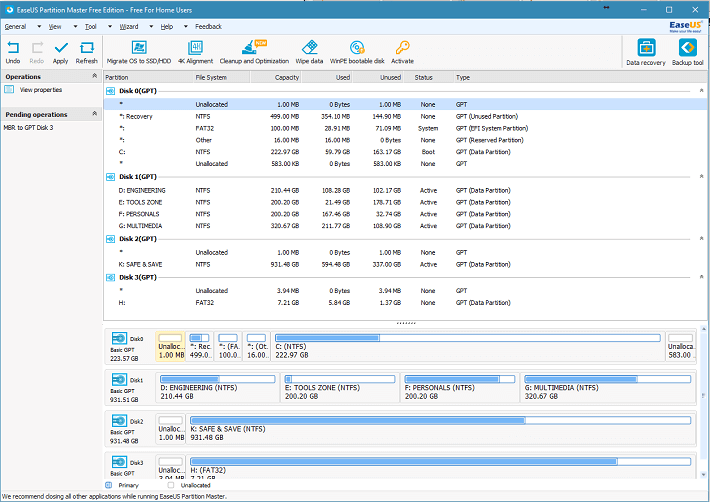Image resolution: width=710 pixels, height=502 pixels.
Task: Select the C: NTFS partition row
Action: (405, 152)
